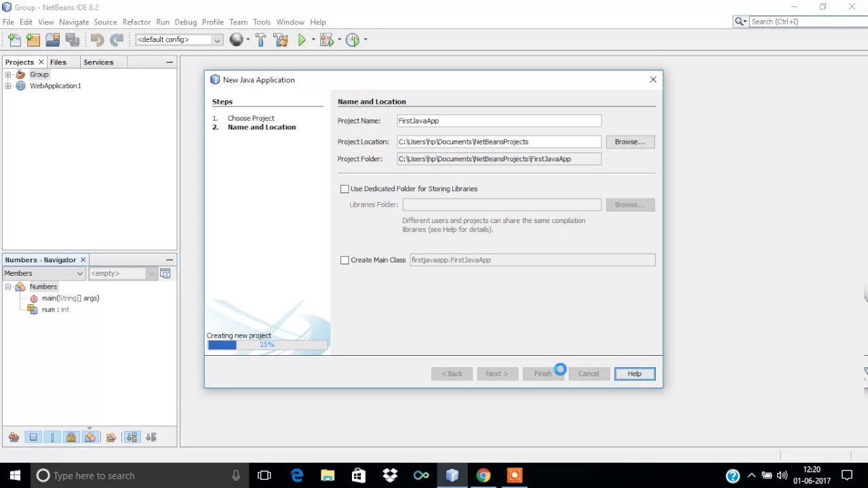Screen dimensions: 868x488
Task: Switch to the Services tab
Action: (98, 62)
